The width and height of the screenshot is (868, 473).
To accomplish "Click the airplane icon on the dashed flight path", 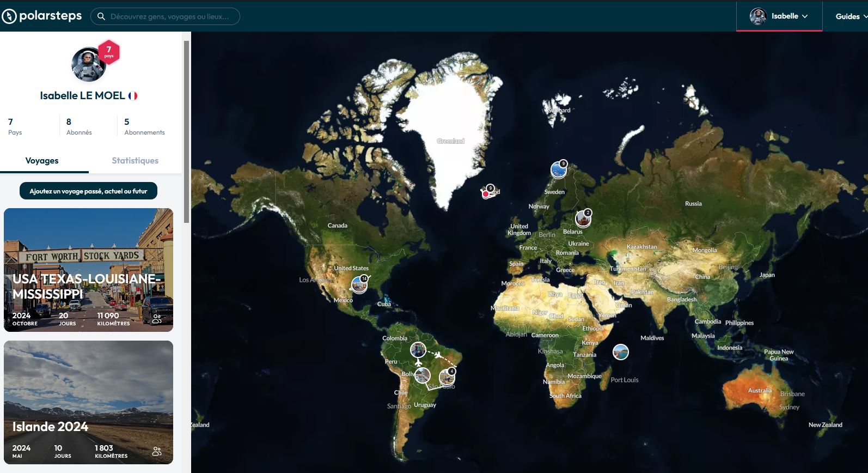I will 438,355.
